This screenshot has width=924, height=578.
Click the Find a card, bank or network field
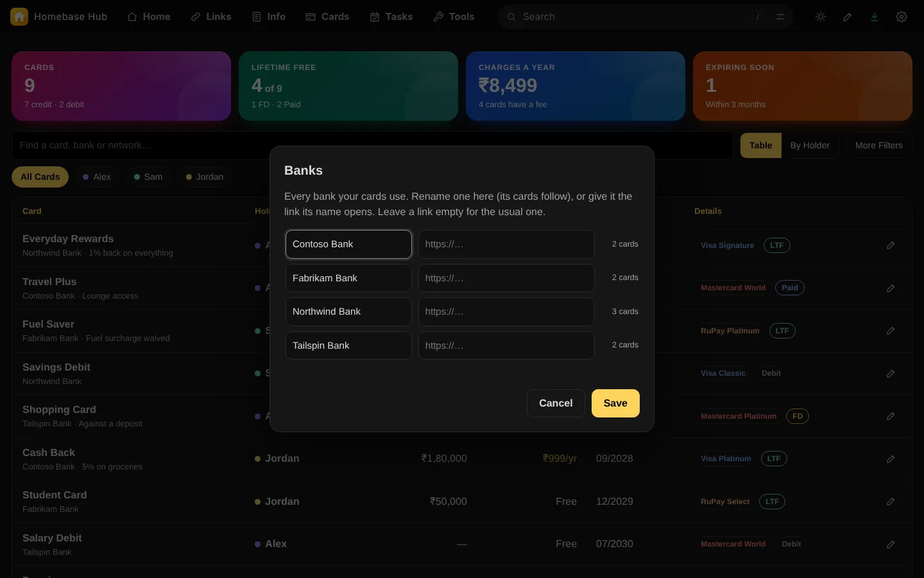pyautogui.click(x=372, y=145)
